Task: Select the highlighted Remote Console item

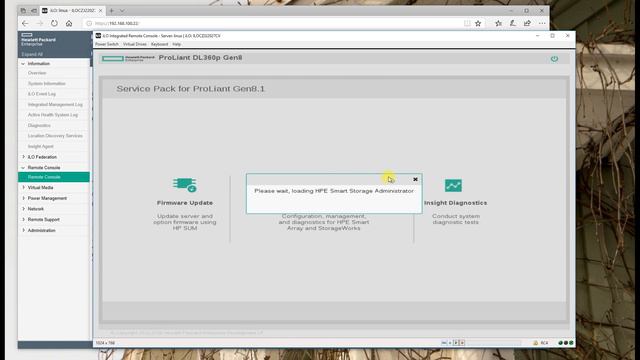Action: (54, 177)
